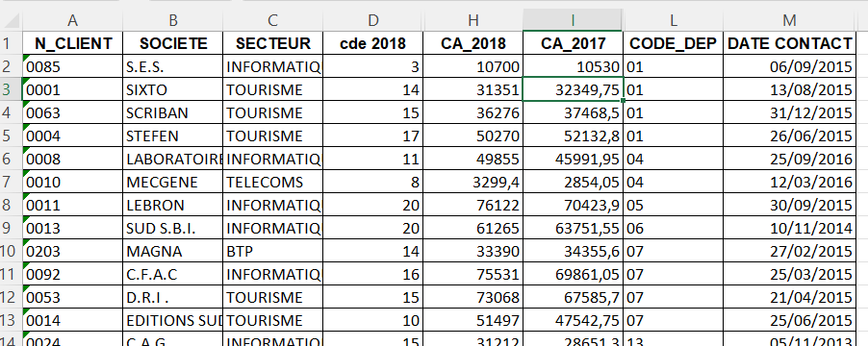868x346 pixels.
Task: Select the MAGNA company cell
Action: [x=172, y=252]
